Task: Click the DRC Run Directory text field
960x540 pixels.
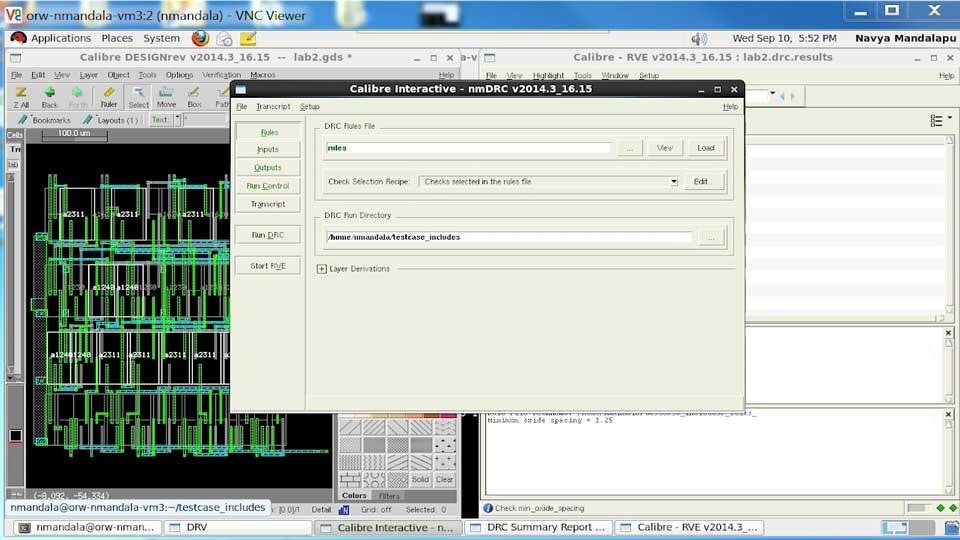Action: 509,237
